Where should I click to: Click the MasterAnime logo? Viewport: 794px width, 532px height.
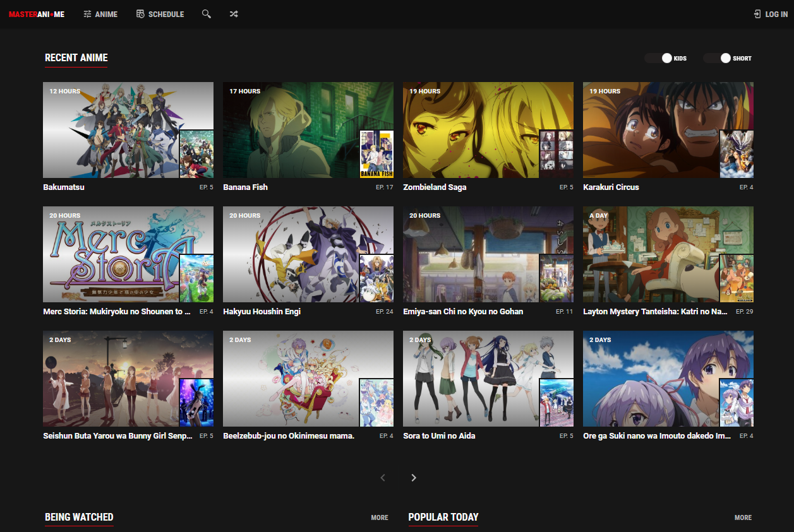(x=37, y=15)
